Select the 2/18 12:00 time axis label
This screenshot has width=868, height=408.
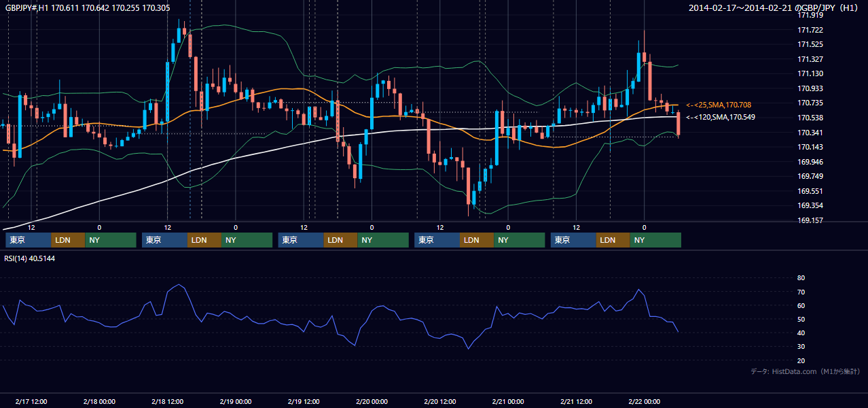(167, 401)
